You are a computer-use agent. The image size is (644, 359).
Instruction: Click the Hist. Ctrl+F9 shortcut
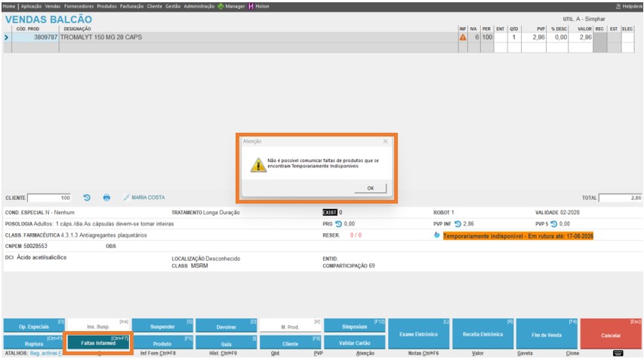223,353
